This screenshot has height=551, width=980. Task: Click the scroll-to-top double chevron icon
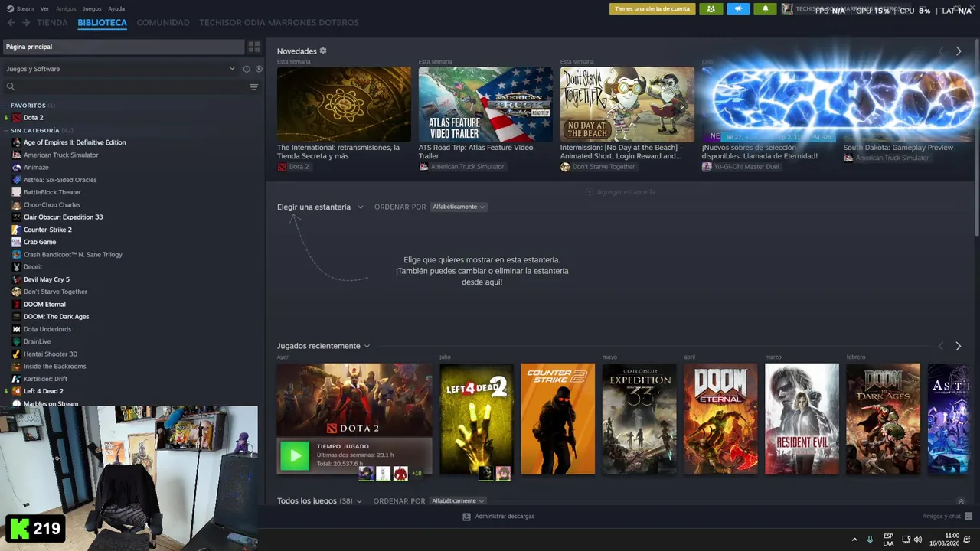pyautogui.click(x=961, y=501)
